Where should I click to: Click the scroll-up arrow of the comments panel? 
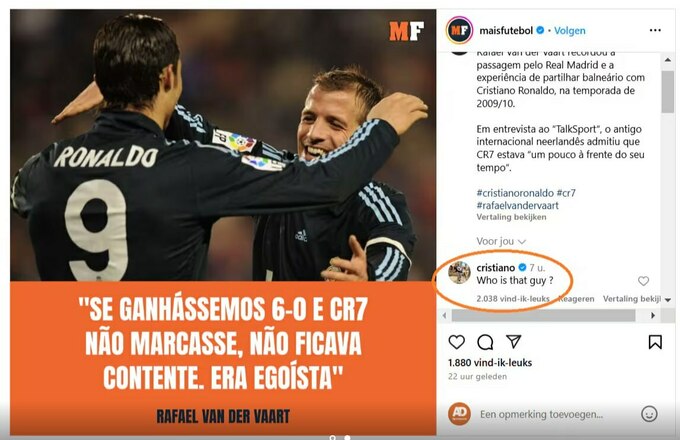tap(668, 60)
